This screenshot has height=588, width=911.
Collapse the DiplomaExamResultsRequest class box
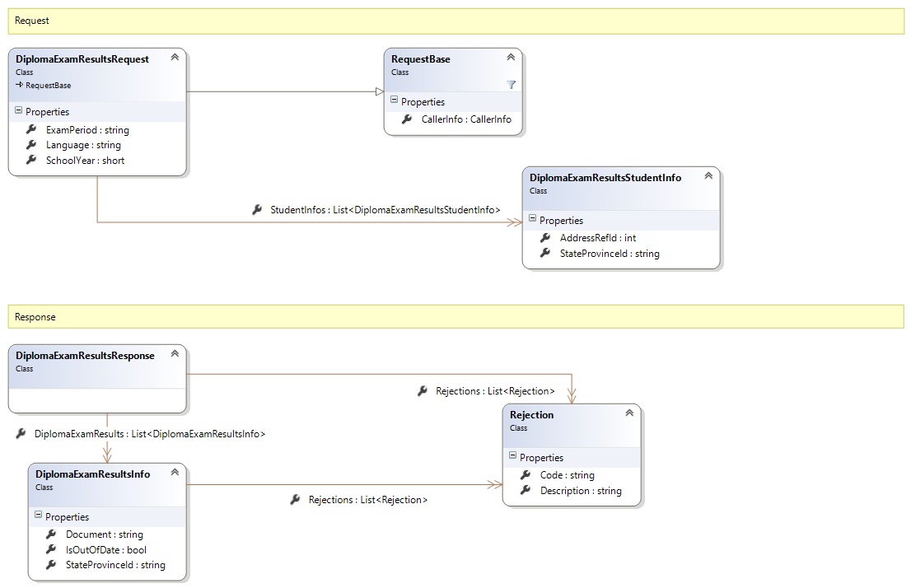(175, 58)
